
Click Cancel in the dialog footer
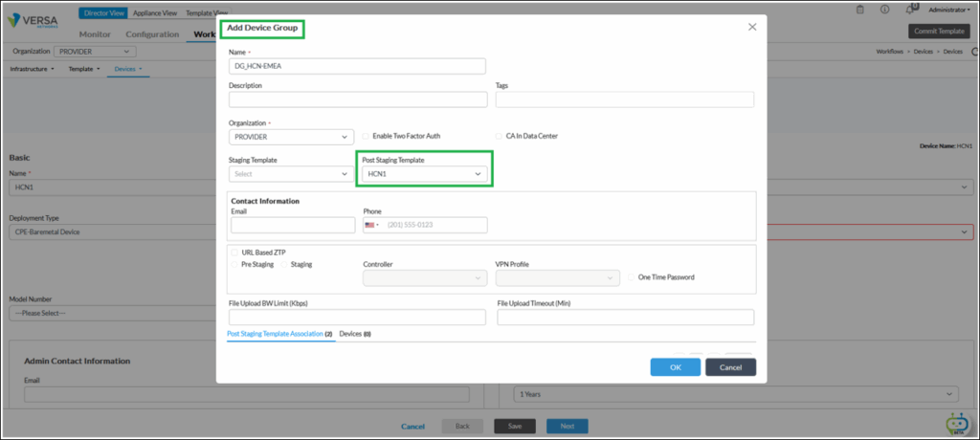[730, 367]
